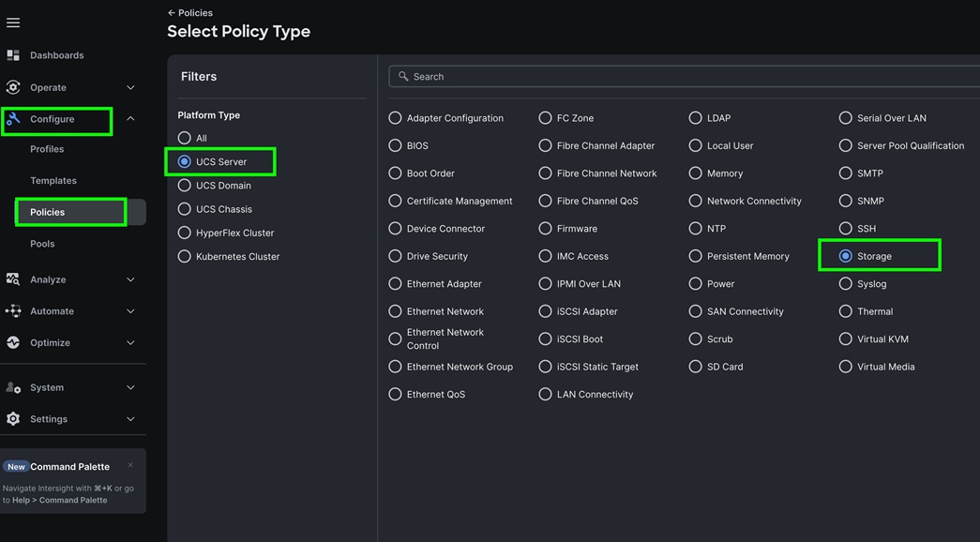The width and height of the screenshot is (980, 542).
Task: Click the back arrow beside Policies
Action: tap(172, 12)
